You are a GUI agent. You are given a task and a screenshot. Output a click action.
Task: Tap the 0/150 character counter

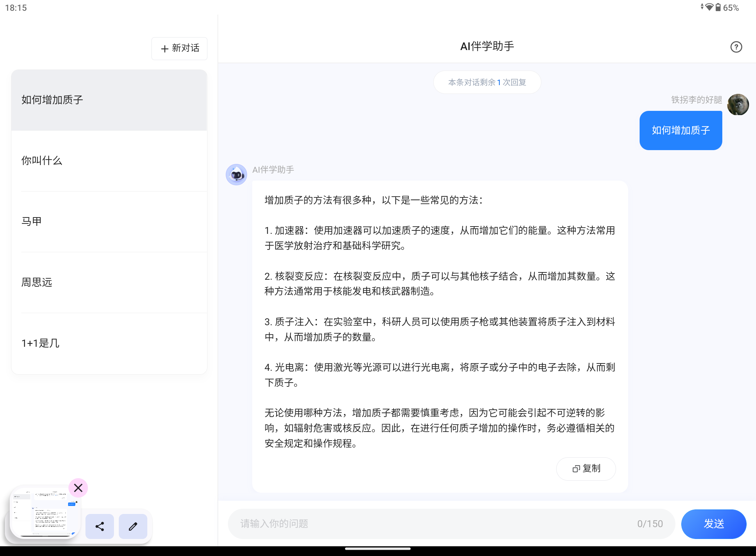click(x=650, y=524)
